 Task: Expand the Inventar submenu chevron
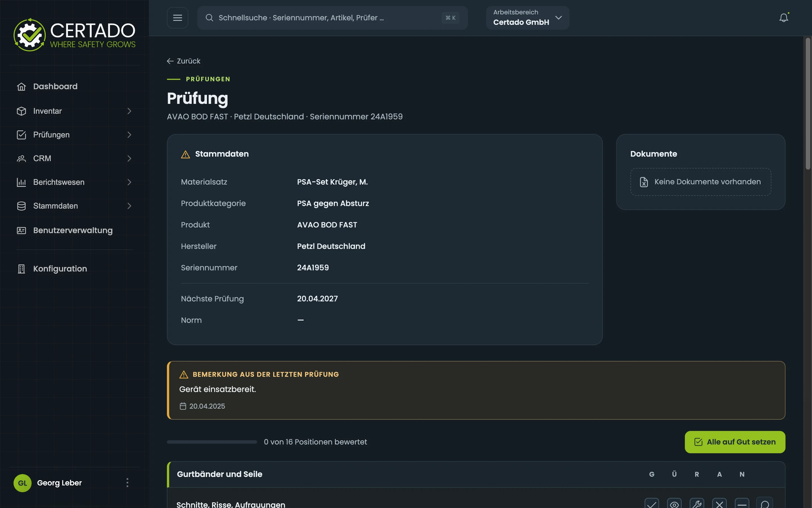tap(129, 111)
